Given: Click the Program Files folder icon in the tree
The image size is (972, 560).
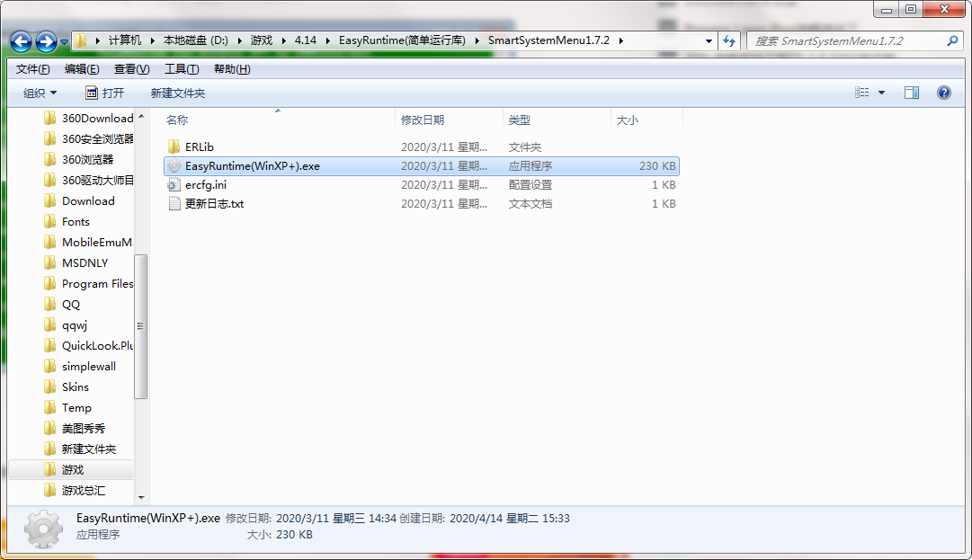Looking at the screenshot, I should (x=50, y=284).
